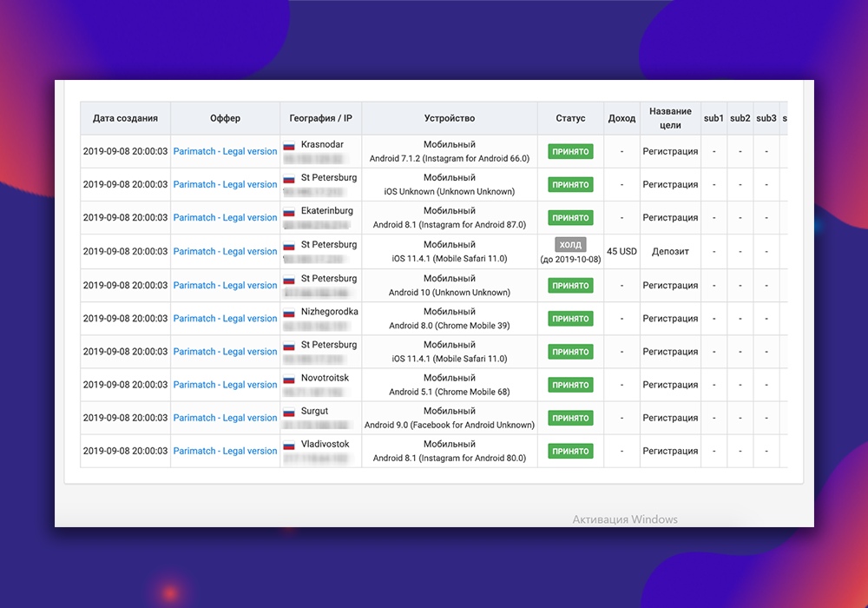This screenshot has height=608, width=868.
Task: Click the Доход column header
Action: (x=621, y=118)
